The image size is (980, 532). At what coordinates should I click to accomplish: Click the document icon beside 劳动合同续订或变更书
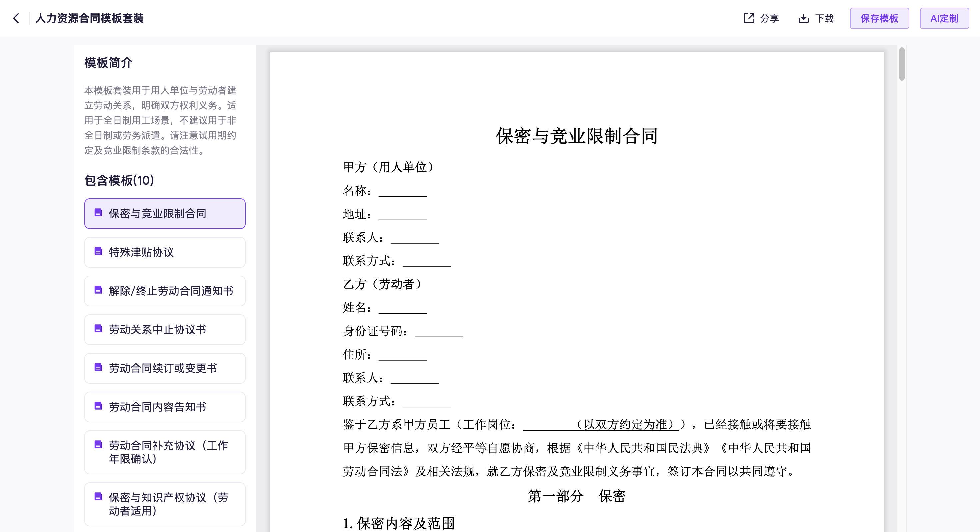(98, 368)
